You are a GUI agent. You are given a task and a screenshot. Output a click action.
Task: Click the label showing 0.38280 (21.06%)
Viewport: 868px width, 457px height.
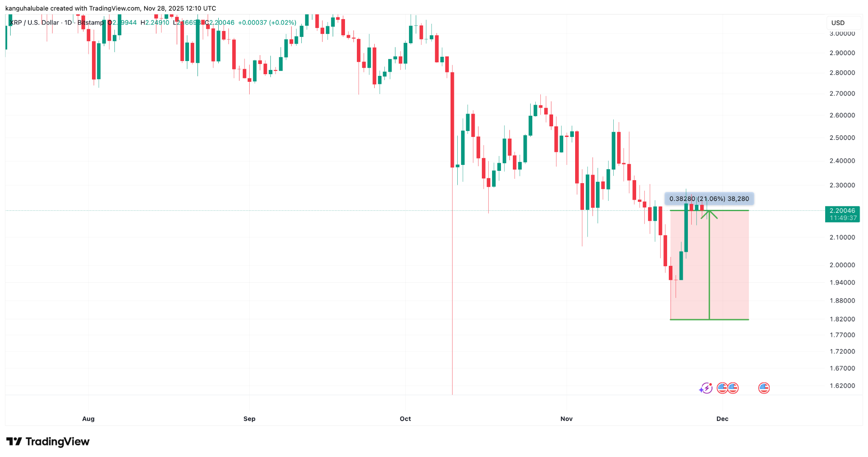click(708, 198)
